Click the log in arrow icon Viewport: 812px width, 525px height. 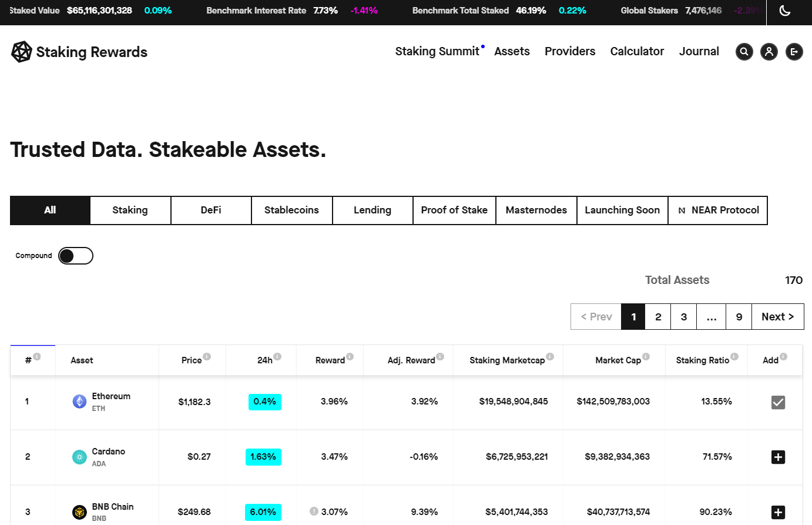coord(794,52)
